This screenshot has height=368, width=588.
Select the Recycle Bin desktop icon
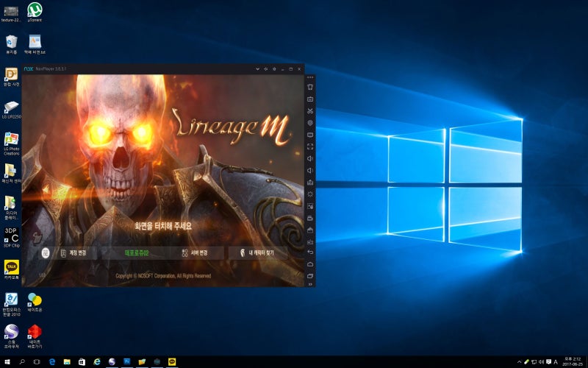[x=12, y=44]
